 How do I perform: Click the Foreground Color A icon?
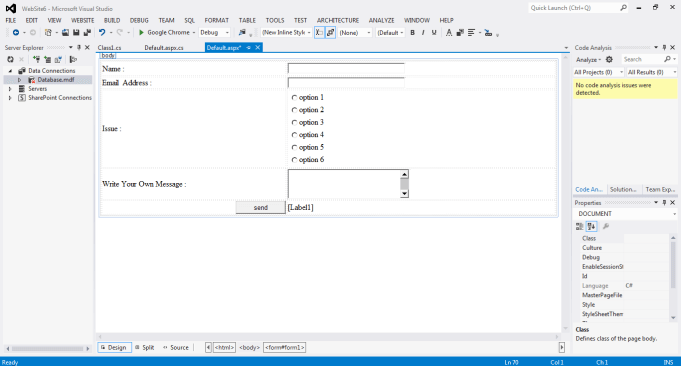[449, 33]
